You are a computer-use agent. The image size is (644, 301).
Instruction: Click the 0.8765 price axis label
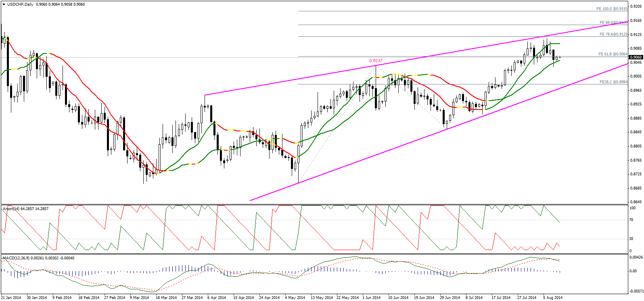tap(636, 160)
